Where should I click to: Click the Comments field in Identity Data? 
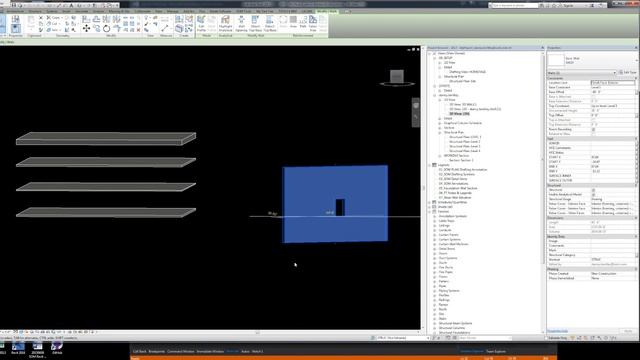(613, 246)
